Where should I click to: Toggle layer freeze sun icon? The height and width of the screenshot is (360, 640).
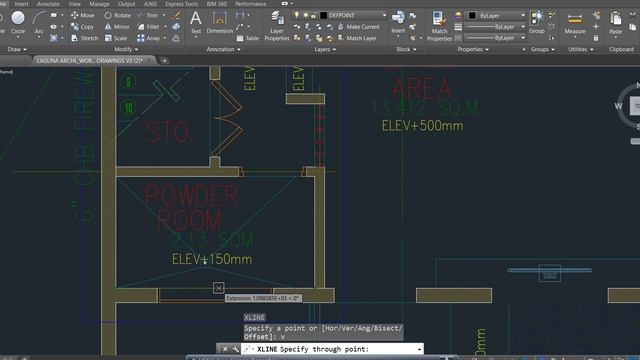click(x=305, y=15)
